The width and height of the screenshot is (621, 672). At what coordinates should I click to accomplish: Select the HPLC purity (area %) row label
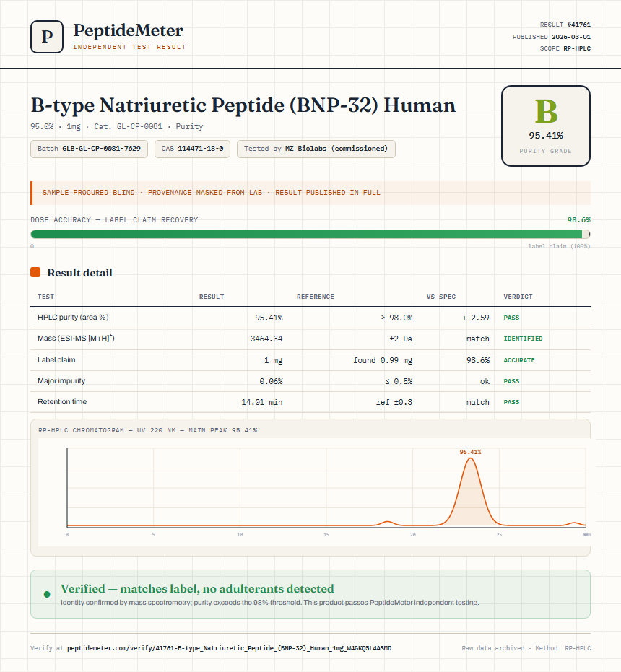[73, 317]
